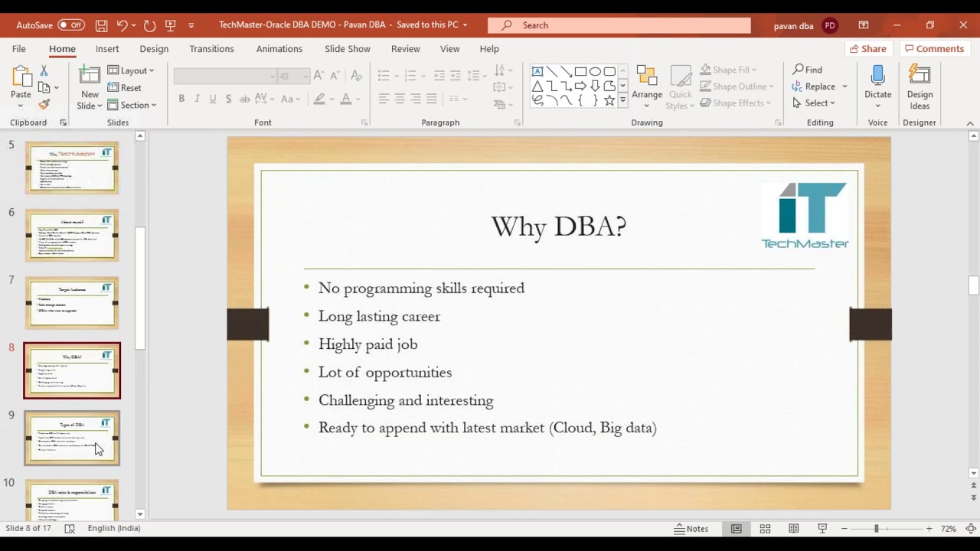Open Design Ideas pane
980x551 pixels.
pyautogui.click(x=920, y=88)
